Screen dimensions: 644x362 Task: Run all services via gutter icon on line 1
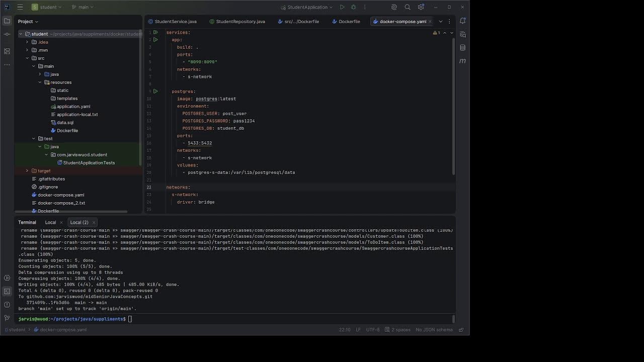coord(155,32)
